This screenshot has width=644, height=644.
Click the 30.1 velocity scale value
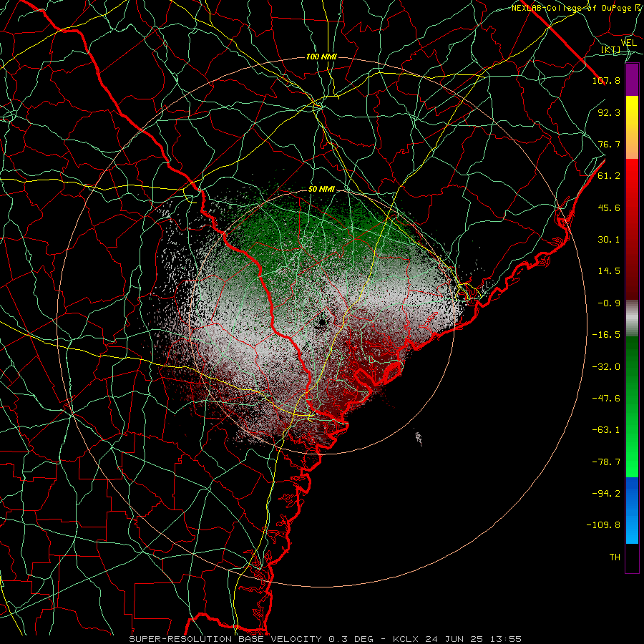609,240
